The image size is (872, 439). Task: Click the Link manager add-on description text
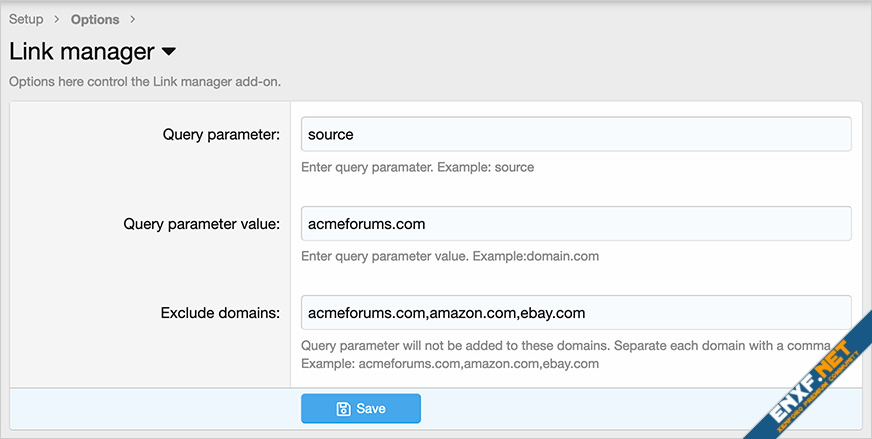pyautogui.click(x=145, y=81)
